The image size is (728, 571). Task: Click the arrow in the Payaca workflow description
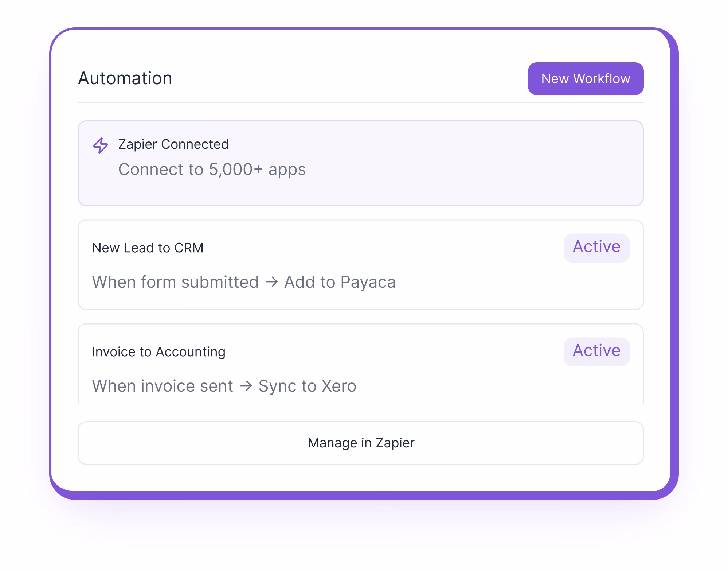click(x=271, y=282)
